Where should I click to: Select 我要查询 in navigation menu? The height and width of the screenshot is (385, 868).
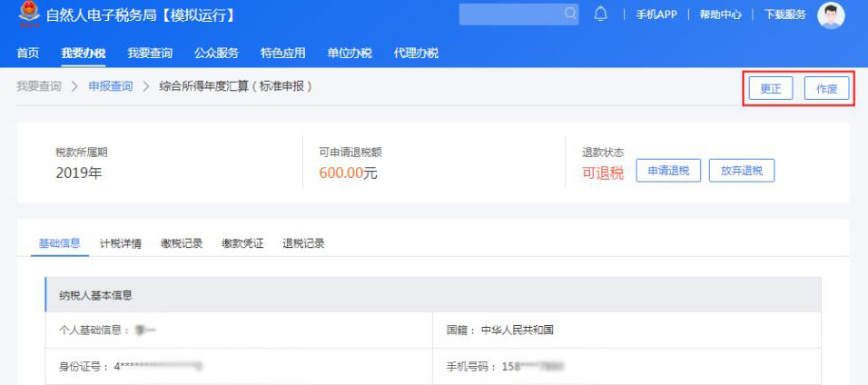coord(150,53)
